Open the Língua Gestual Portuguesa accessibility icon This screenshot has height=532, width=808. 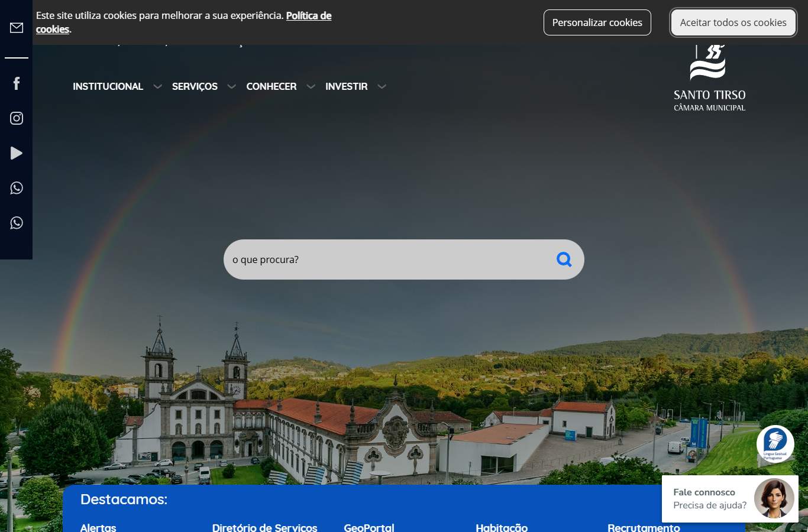pos(775,444)
